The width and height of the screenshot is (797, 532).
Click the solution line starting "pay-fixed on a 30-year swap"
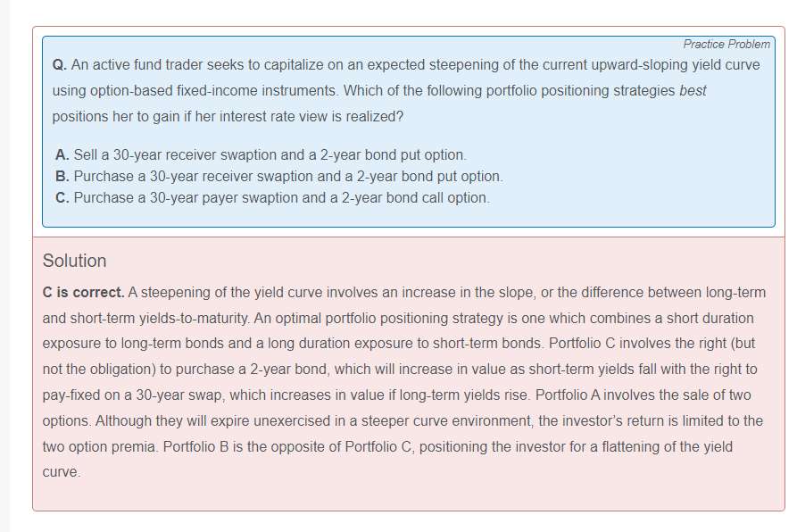pyautogui.click(x=398, y=395)
